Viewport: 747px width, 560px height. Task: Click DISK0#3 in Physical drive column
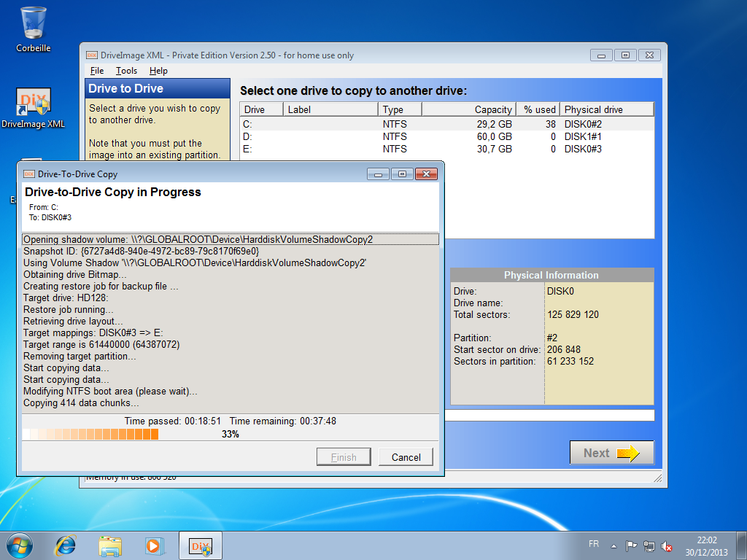tap(583, 149)
